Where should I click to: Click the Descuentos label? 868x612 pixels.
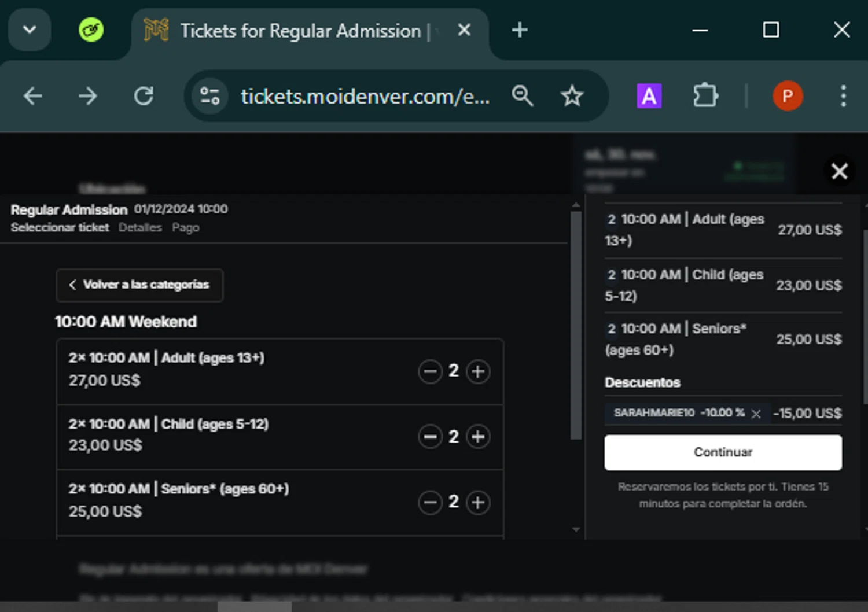point(642,382)
